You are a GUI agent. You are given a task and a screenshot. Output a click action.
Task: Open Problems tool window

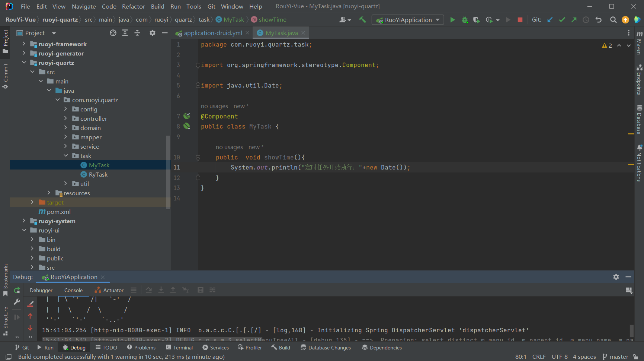tap(141, 348)
